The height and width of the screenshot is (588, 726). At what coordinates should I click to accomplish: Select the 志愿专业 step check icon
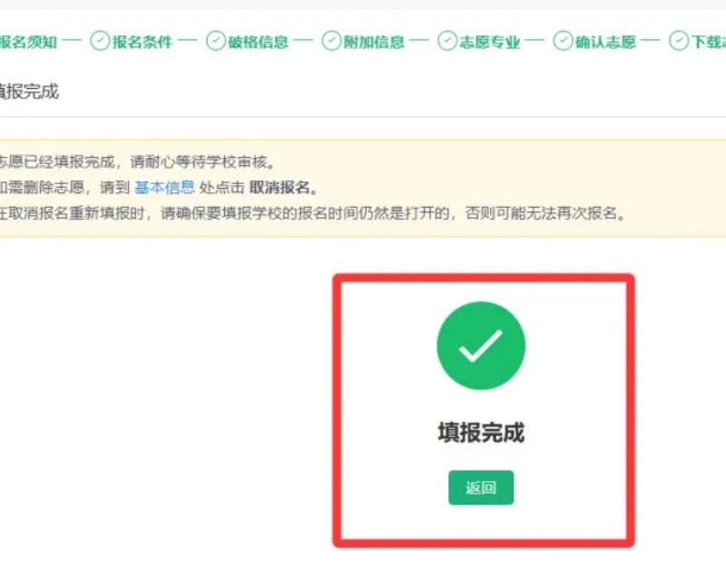(447, 41)
